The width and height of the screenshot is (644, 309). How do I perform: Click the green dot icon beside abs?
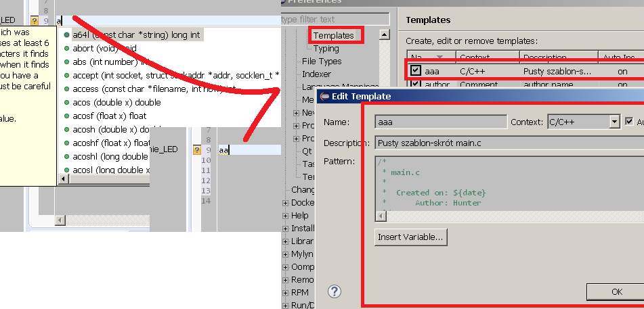click(66, 62)
